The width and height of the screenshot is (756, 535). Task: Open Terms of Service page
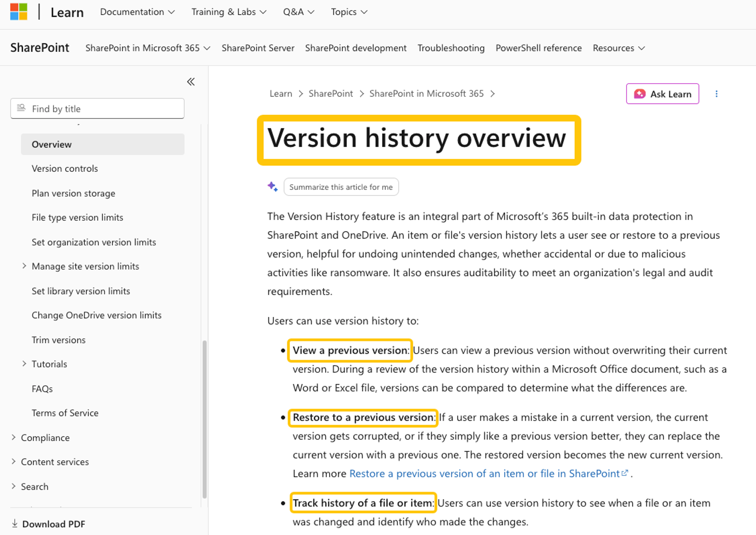[65, 413]
